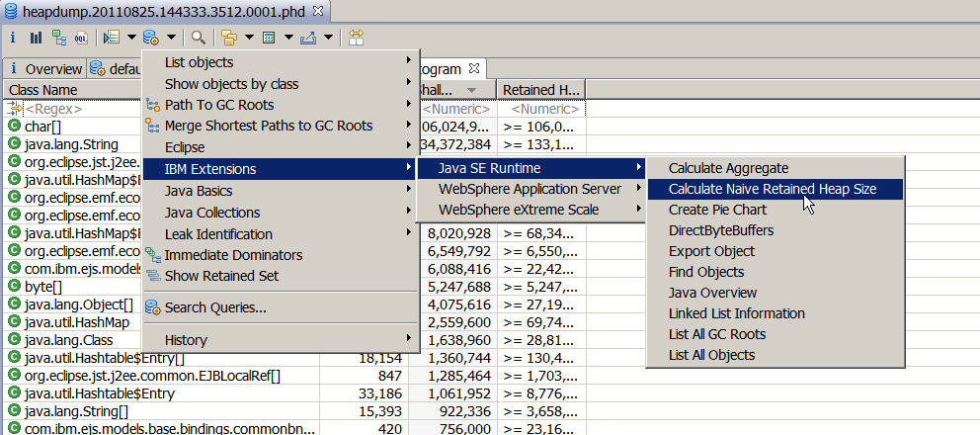Click the class icon beside byte[]
The image size is (980, 435).
[15, 288]
